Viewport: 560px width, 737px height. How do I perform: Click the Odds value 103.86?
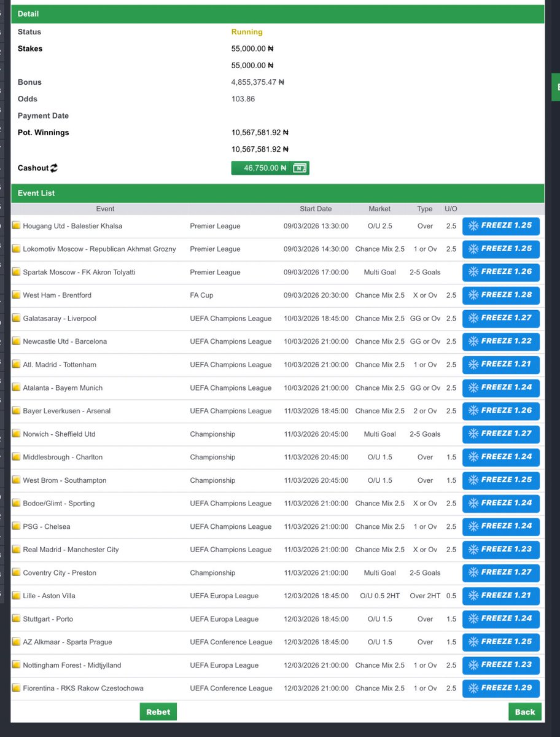tap(243, 99)
